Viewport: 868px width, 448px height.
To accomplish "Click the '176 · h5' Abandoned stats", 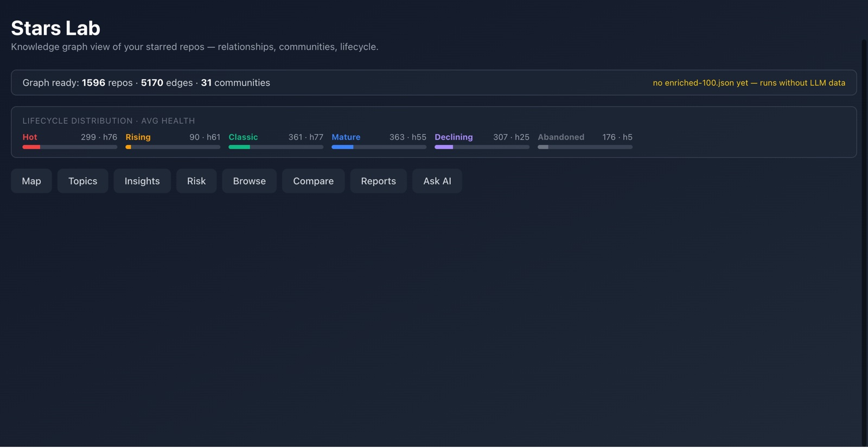I will tap(617, 137).
